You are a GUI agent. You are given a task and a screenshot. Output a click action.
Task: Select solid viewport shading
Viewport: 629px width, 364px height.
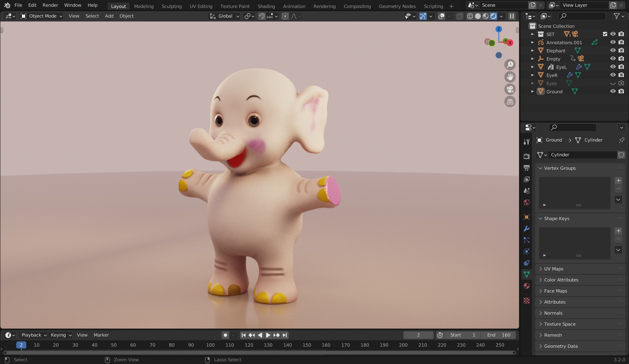point(478,16)
